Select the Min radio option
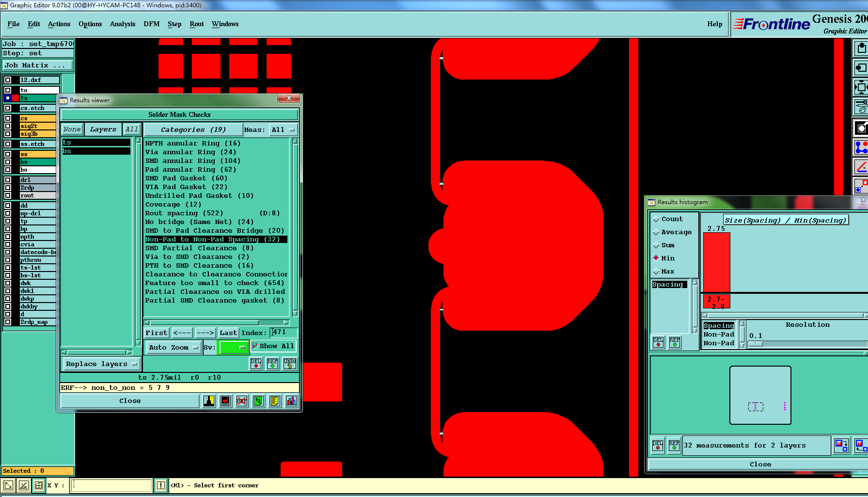868x497 pixels. point(656,258)
